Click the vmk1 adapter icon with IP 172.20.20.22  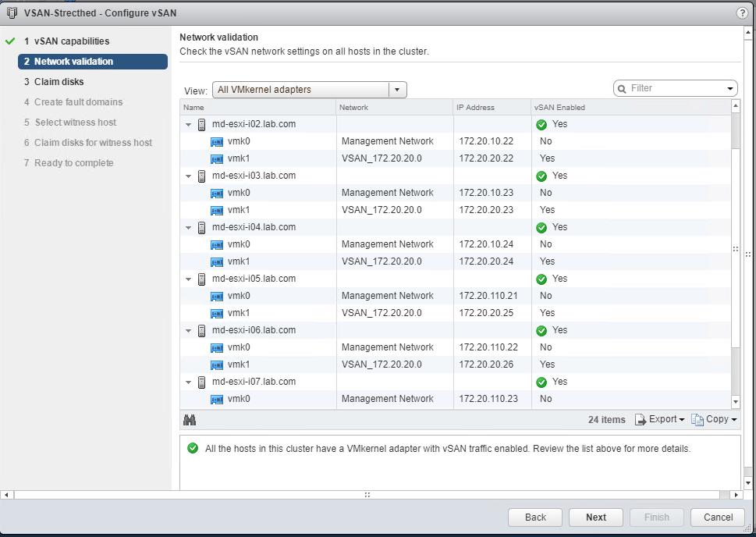pyautogui.click(x=217, y=158)
